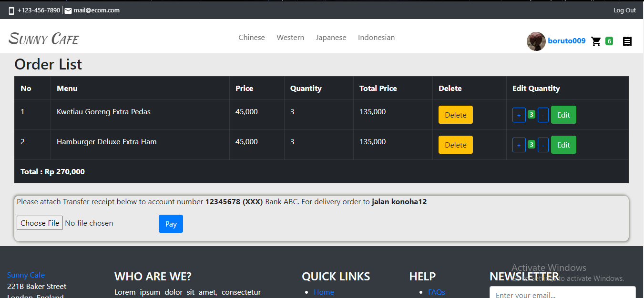Image resolution: width=644 pixels, height=298 pixels.
Task: Decrease quantity for Hamburger Deluxe Extra Ham
Action: [x=543, y=145]
